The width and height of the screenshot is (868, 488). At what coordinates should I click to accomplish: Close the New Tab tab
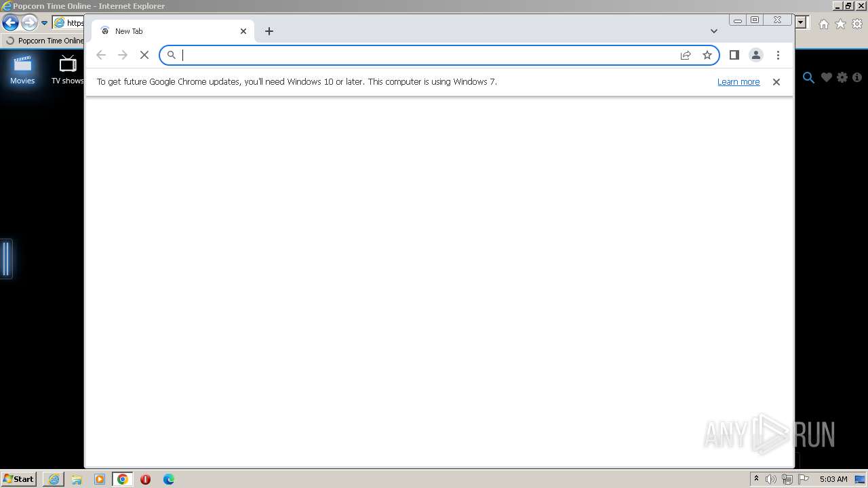click(x=243, y=31)
